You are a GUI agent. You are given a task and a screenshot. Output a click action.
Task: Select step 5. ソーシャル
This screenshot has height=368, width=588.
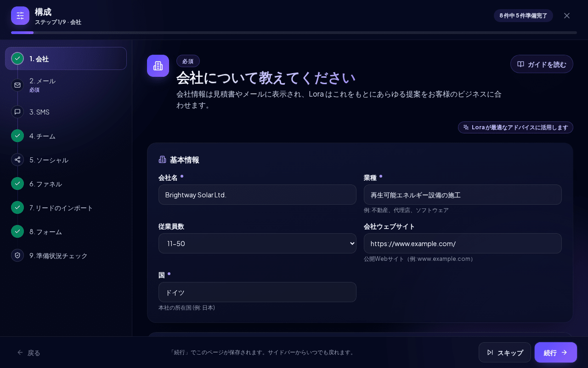click(x=66, y=160)
